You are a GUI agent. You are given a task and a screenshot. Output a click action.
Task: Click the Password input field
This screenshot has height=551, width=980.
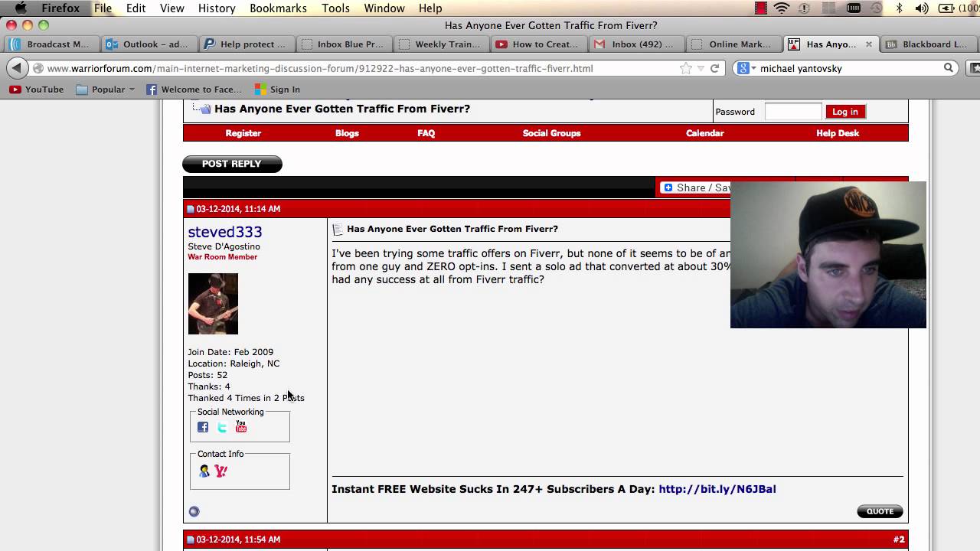coord(793,112)
